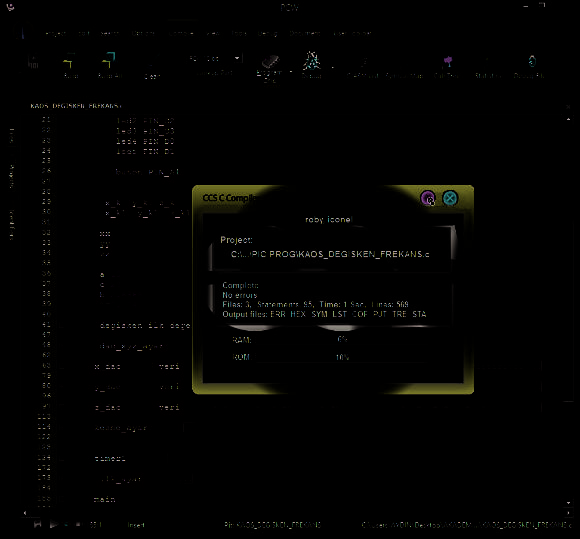Open the Identifiers vertical side panel tab

(11, 225)
